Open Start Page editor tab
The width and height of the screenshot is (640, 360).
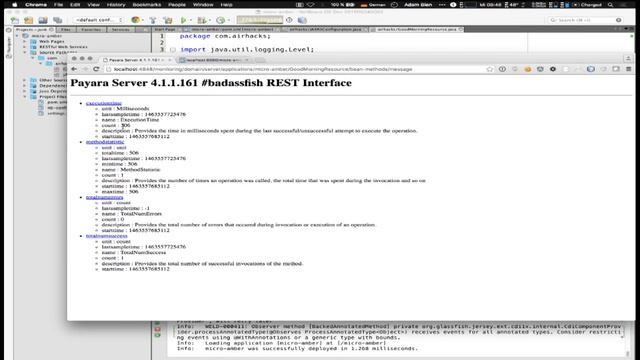165,29
